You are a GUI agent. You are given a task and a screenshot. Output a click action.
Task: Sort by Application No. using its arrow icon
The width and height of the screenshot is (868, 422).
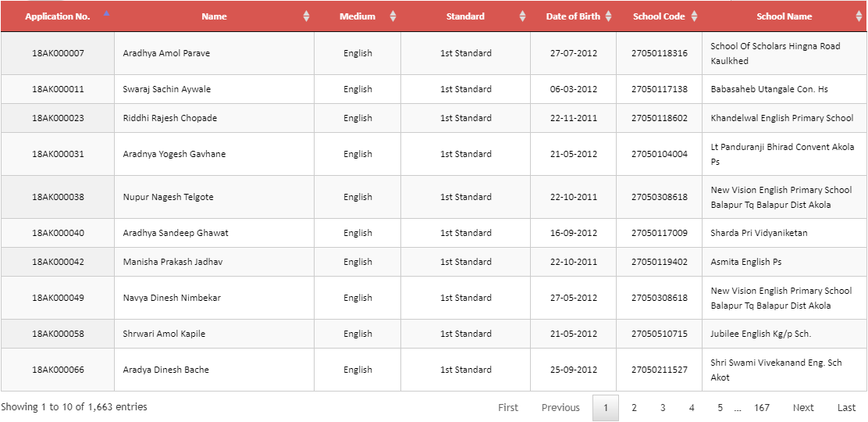pyautogui.click(x=107, y=13)
